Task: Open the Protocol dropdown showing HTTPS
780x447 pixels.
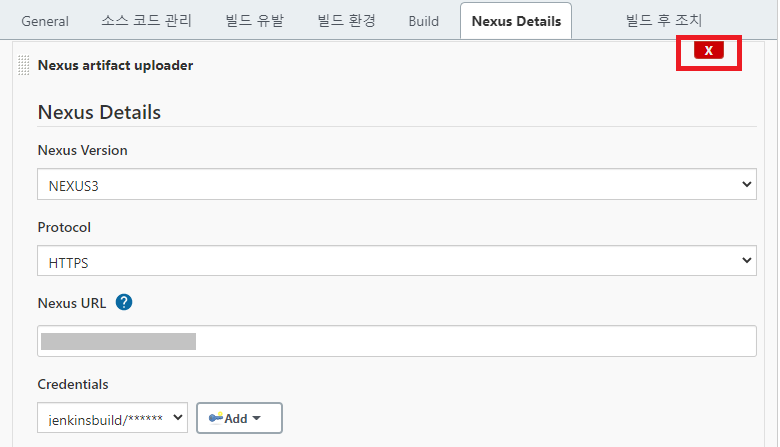Action: point(397,261)
